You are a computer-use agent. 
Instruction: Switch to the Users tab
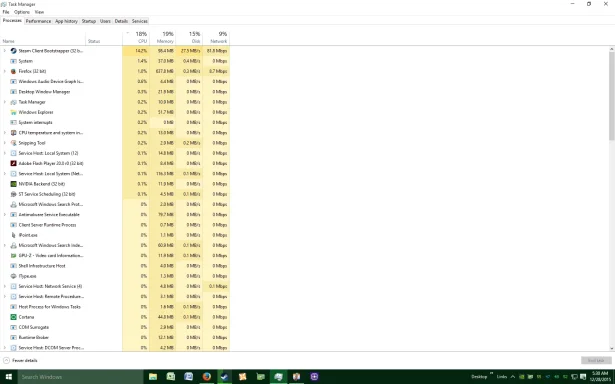click(x=105, y=21)
